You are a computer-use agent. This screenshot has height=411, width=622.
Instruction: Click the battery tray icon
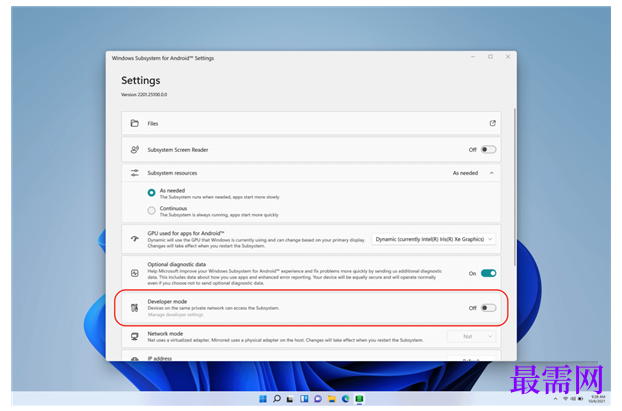580,399
